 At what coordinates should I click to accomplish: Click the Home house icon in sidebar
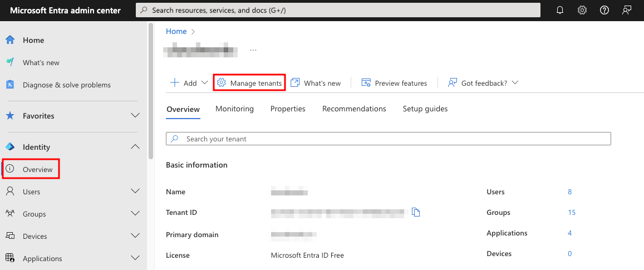point(10,40)
